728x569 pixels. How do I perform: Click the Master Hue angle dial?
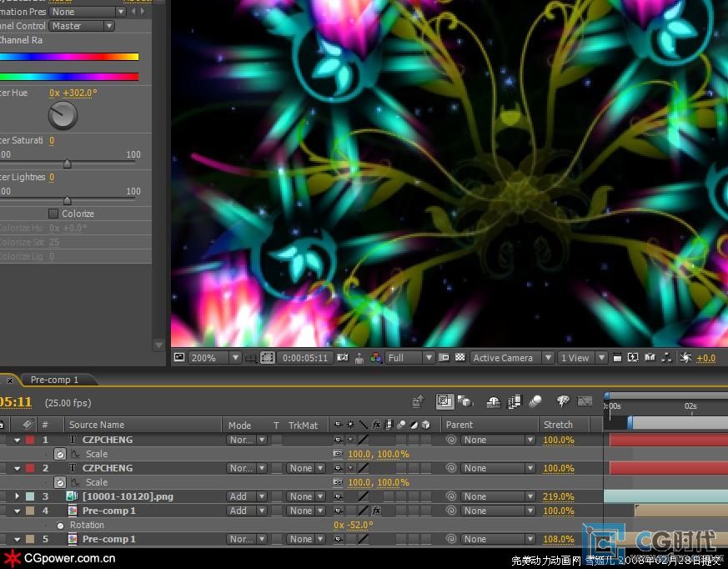[x=63, y=115]
